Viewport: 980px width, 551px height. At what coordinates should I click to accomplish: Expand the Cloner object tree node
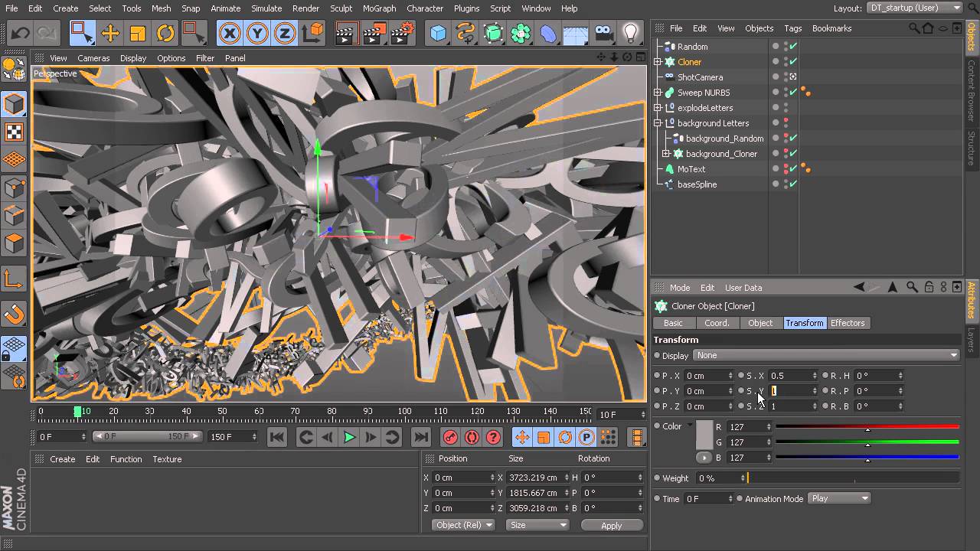click(658, 62)
